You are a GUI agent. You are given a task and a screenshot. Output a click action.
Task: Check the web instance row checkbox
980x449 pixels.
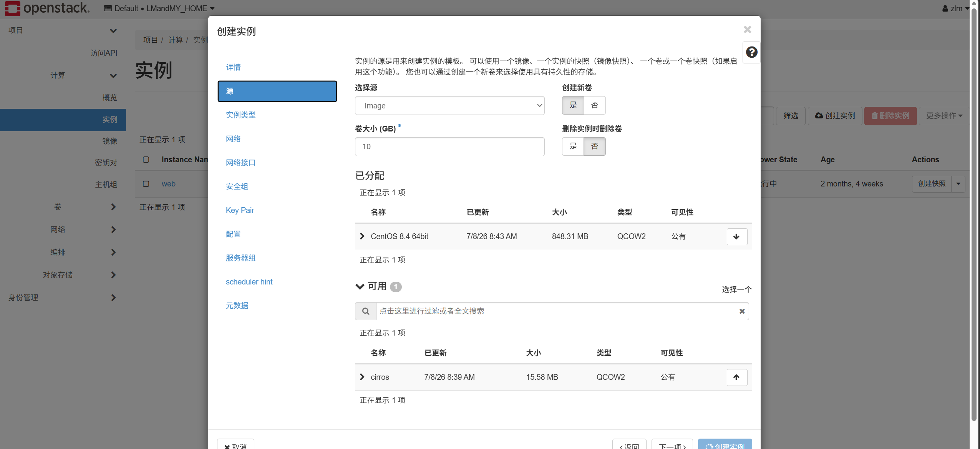(146, 184)
